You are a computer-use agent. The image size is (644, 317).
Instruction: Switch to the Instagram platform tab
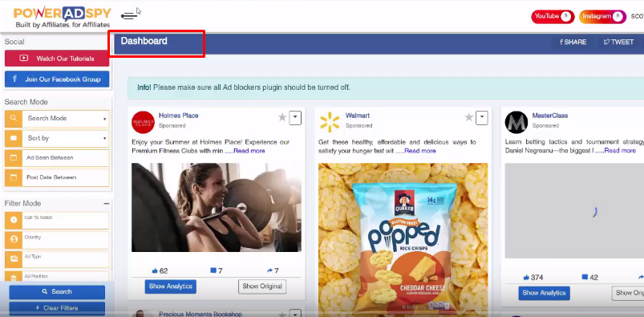pos(602,16)
